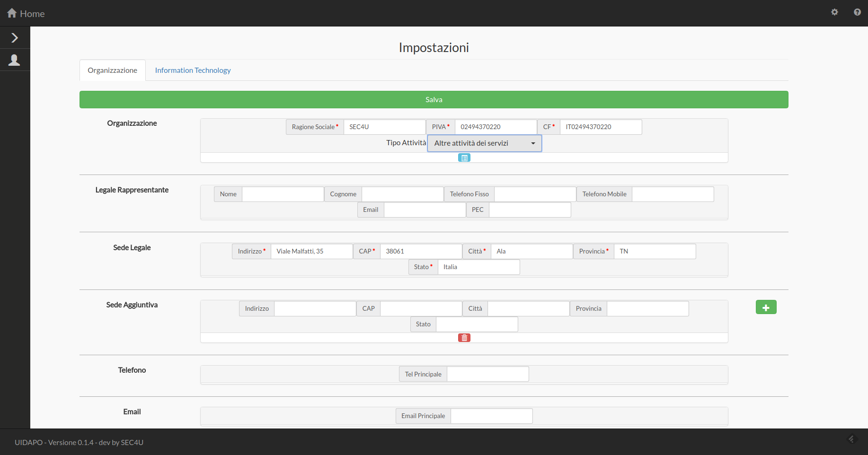Focus the PIVA input field
Screen dimensions: 868x455
click(x=496, y=127)
